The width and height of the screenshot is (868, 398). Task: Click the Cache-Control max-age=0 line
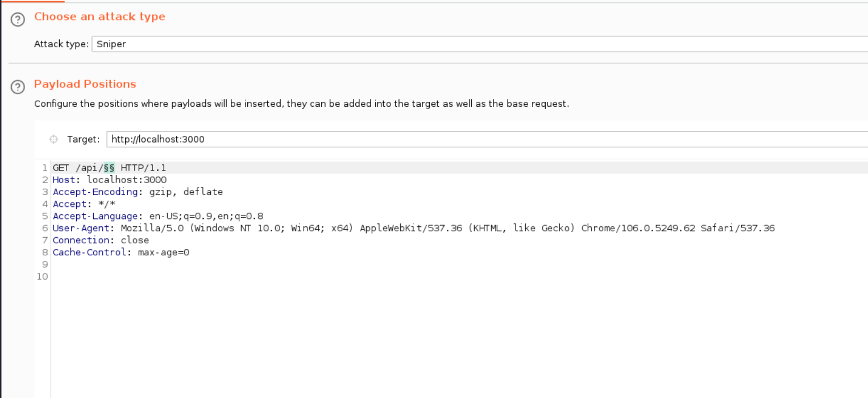click(121, 252)
